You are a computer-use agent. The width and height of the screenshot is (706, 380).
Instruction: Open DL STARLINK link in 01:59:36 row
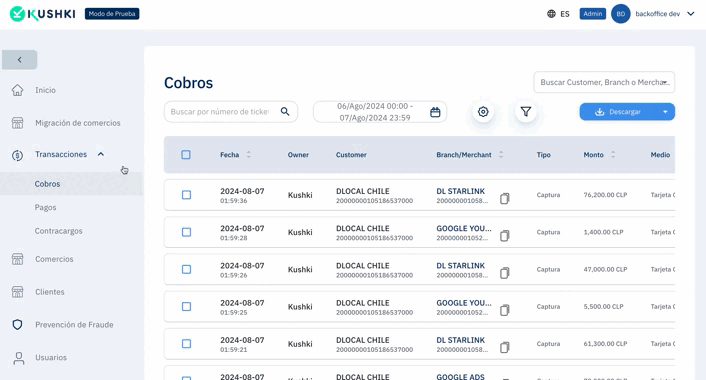460,191
